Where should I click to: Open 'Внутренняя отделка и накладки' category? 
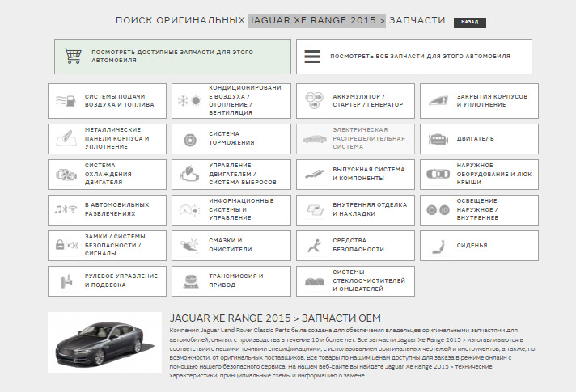pyautogui.click(x=355, y=210)
